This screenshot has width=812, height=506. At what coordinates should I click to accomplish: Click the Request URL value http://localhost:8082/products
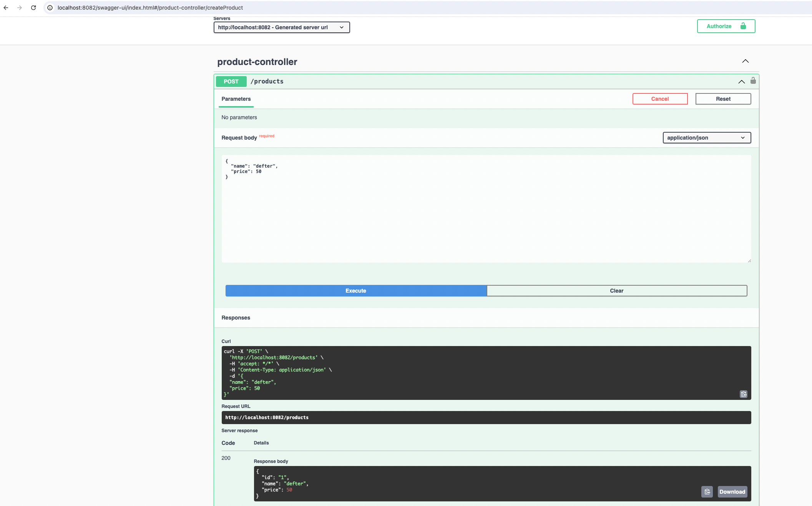(x=267, y=418)
